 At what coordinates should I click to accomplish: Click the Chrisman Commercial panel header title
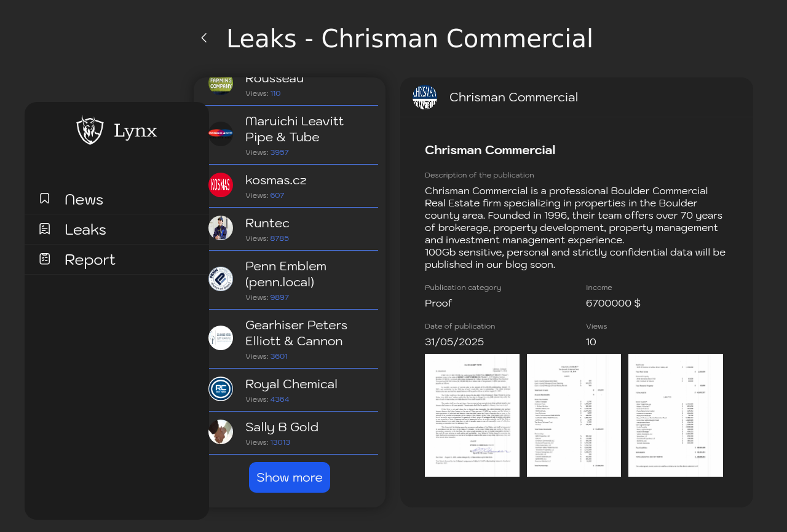click(514, 97)
